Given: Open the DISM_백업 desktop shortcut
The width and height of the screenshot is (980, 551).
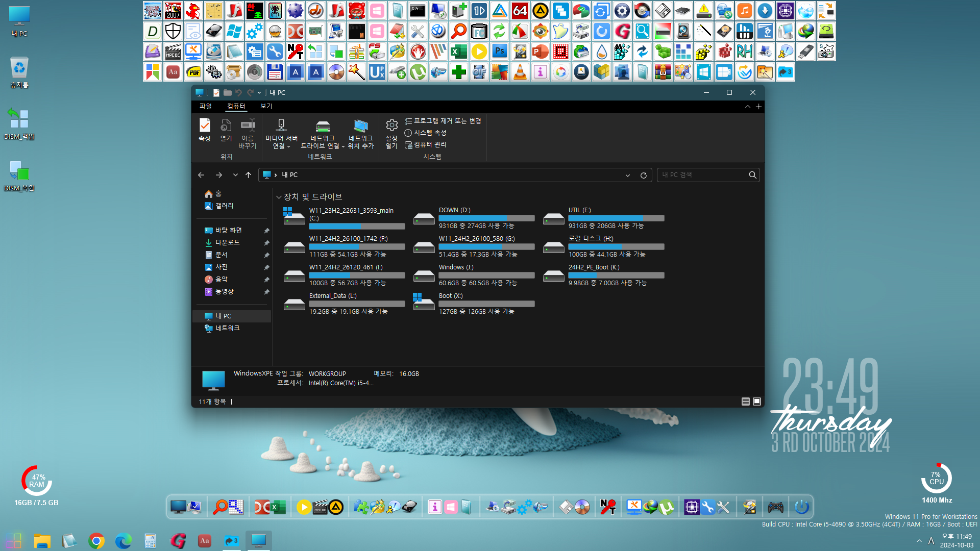Looking at the screenshot, I should 19,123.
